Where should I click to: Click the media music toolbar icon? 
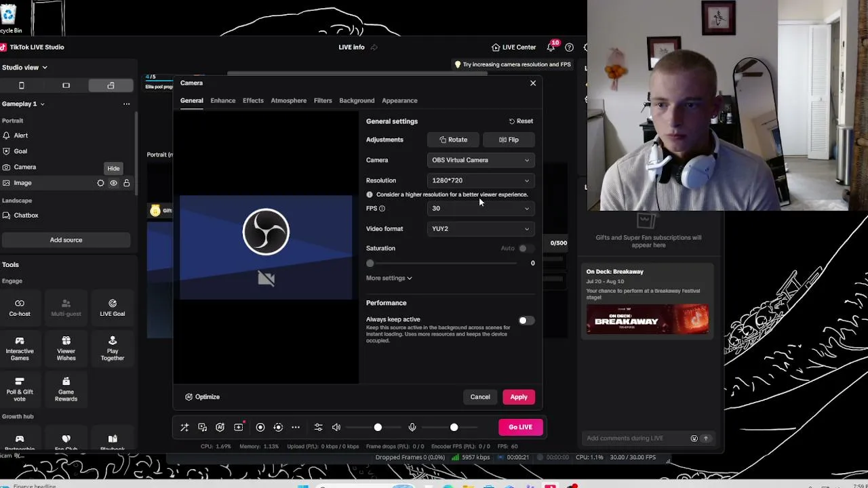coord(202,428)
